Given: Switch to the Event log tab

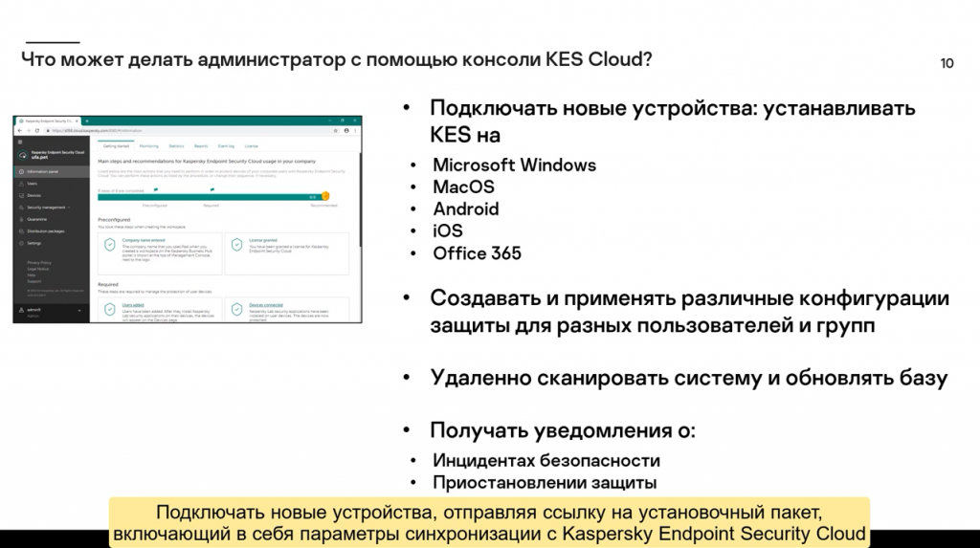Looking at the screenshot, I should tap(226, 146).
